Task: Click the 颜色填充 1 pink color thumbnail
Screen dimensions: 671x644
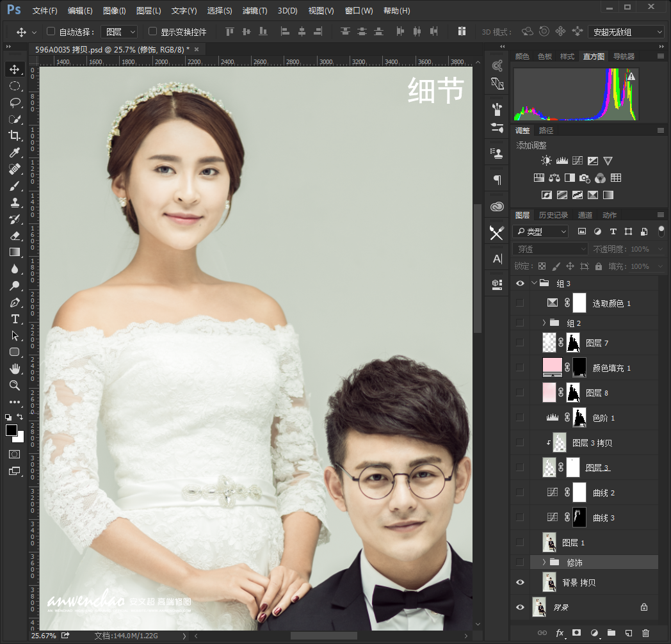Action: [x=552, y=367]
